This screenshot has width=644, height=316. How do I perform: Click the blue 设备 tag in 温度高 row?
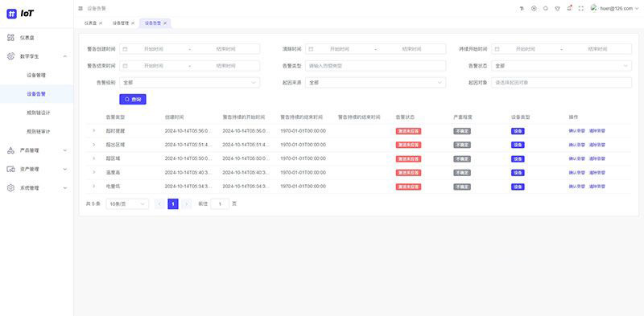(518, 173)
